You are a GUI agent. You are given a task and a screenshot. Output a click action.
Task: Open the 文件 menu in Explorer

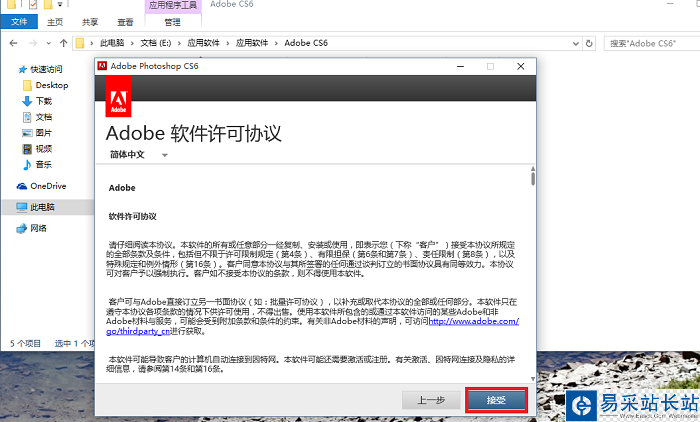[x=19, y=21]
